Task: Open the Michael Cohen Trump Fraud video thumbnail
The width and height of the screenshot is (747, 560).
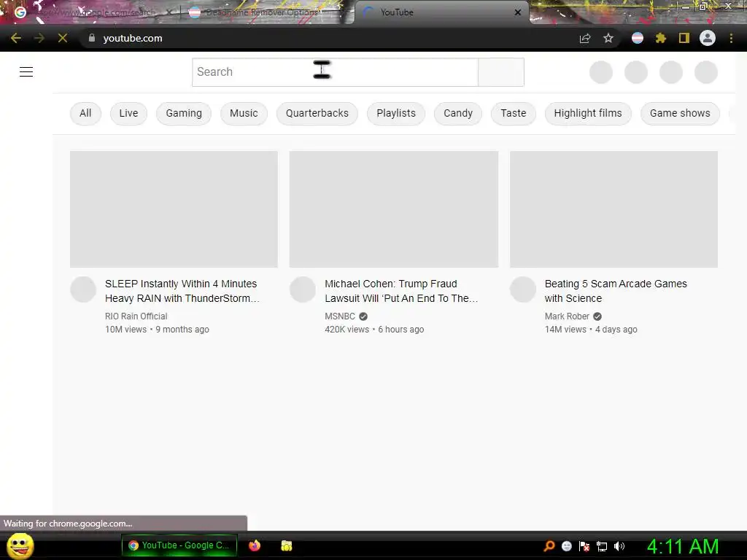Action: pos(394,209)
